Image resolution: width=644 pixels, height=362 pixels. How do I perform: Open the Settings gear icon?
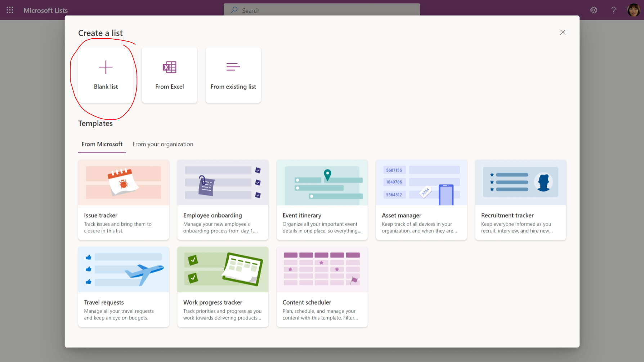tap(594, 10)
